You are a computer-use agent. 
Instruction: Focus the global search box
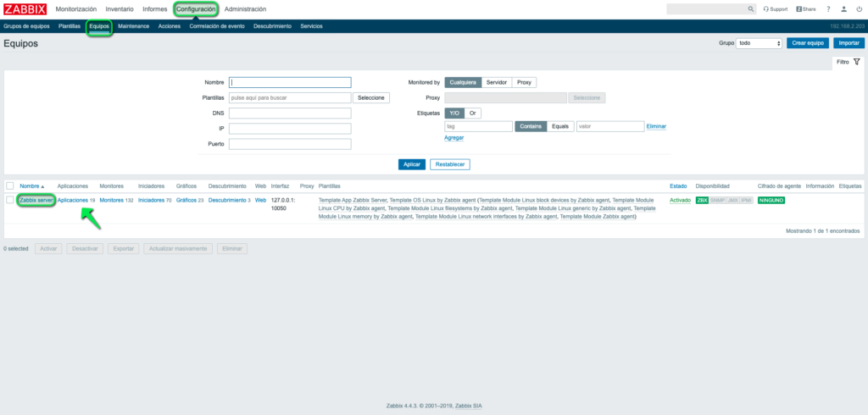706,9
